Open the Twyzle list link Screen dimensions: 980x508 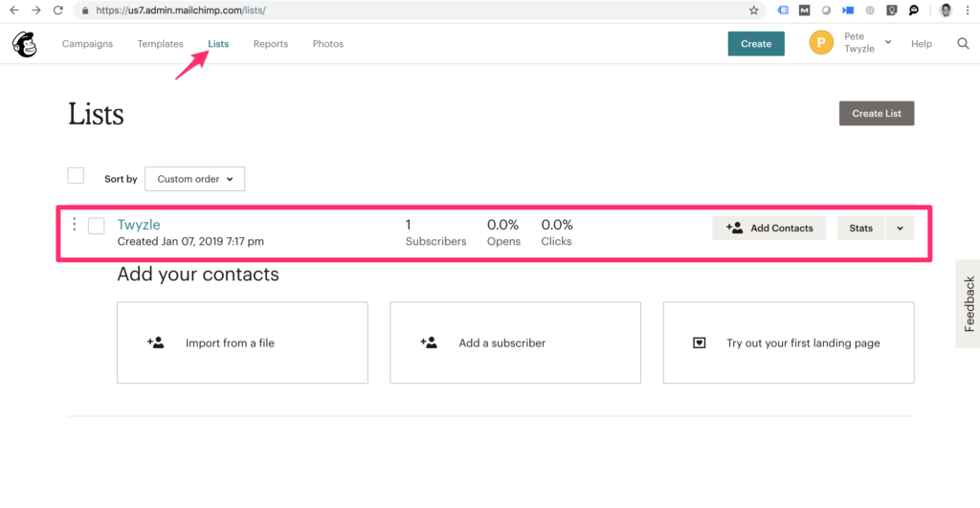pos(139,225)
